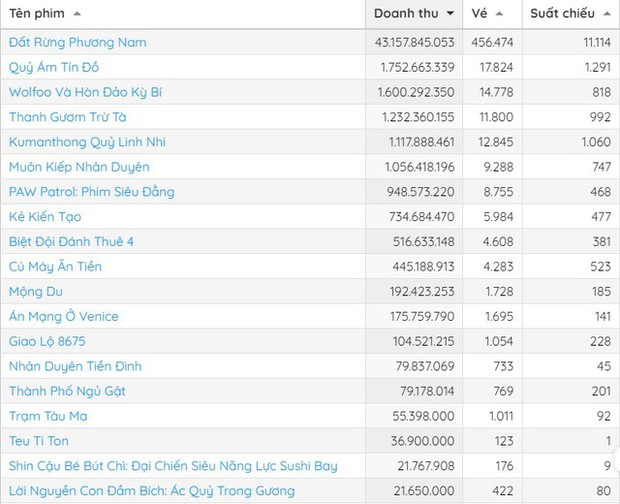
Task: Sort by Vé column arrow
Action: point(500,14)
